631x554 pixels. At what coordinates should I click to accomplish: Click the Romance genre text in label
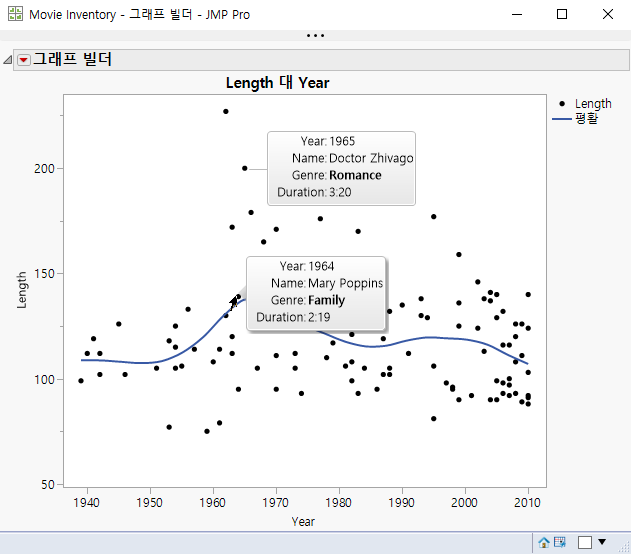click(355, 175)
